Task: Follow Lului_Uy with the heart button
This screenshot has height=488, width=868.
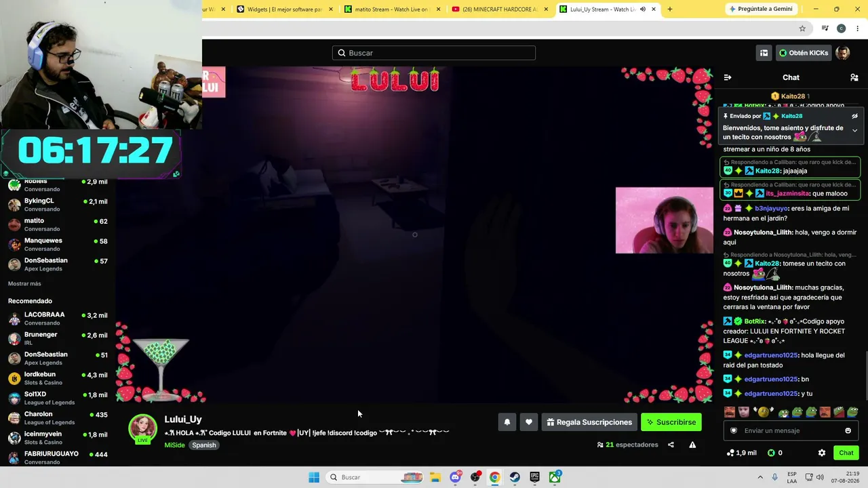Action: coord(529,422)
